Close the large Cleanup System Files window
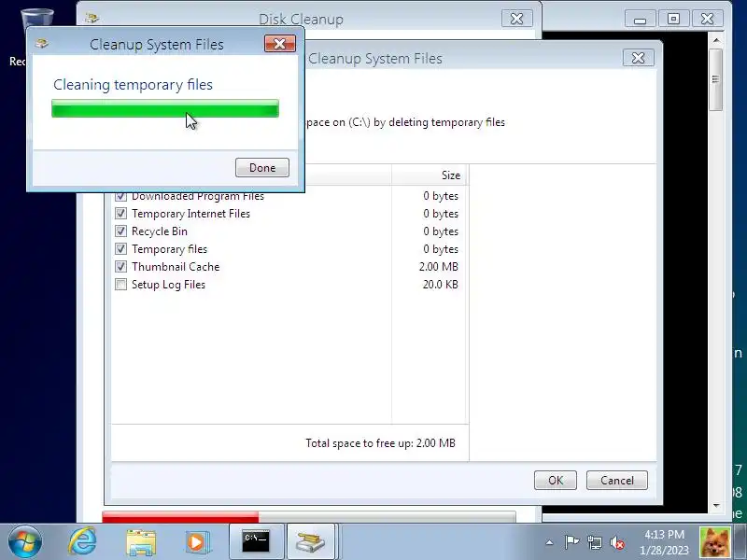The image size is (747, 560). [x=639, y=58]
